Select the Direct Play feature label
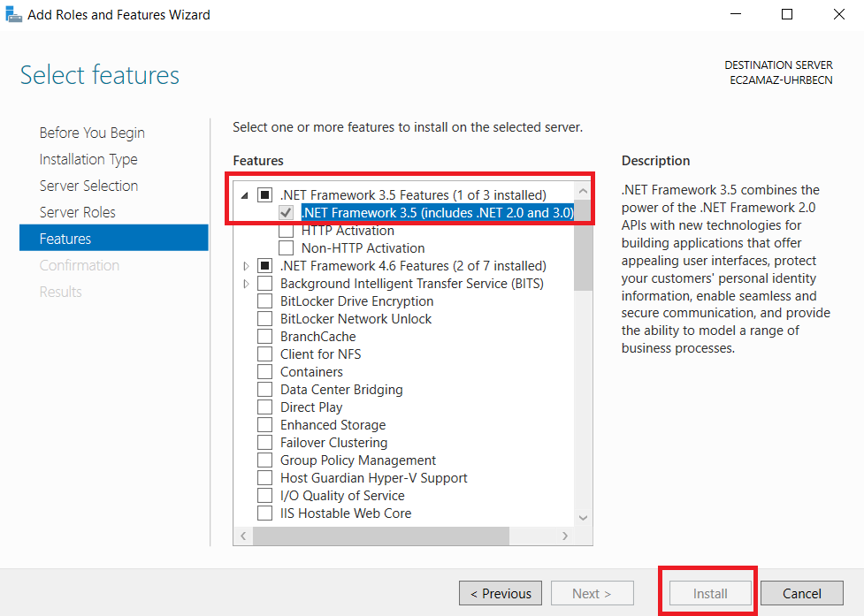The width and height of the screenshot is (864, 616). coord(310,407)
